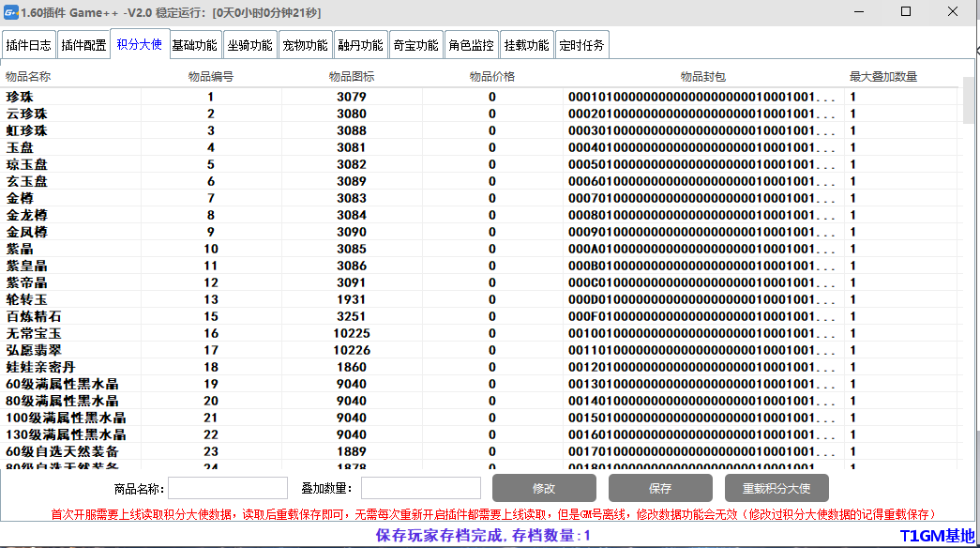Select the 玄玉盘 row
Screen dimensions: 980x548
pyautogui.click(x=479, y=181)
